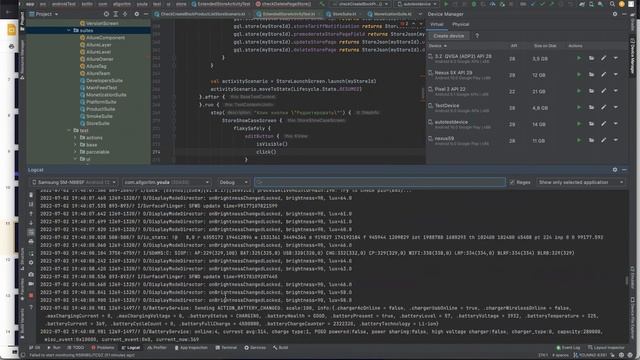Hide the Device Manager panel
The width and height of the screenshot is (640, 360).
(624, 14)
